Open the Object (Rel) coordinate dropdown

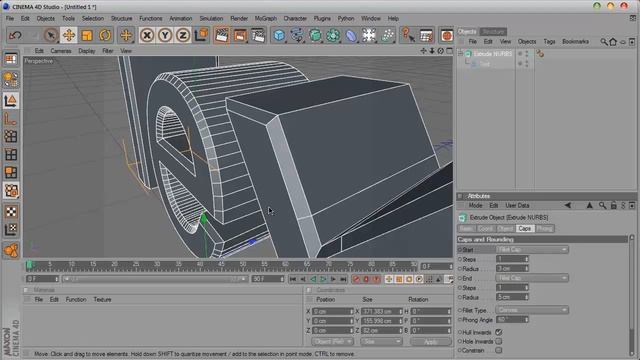(332, 342)
